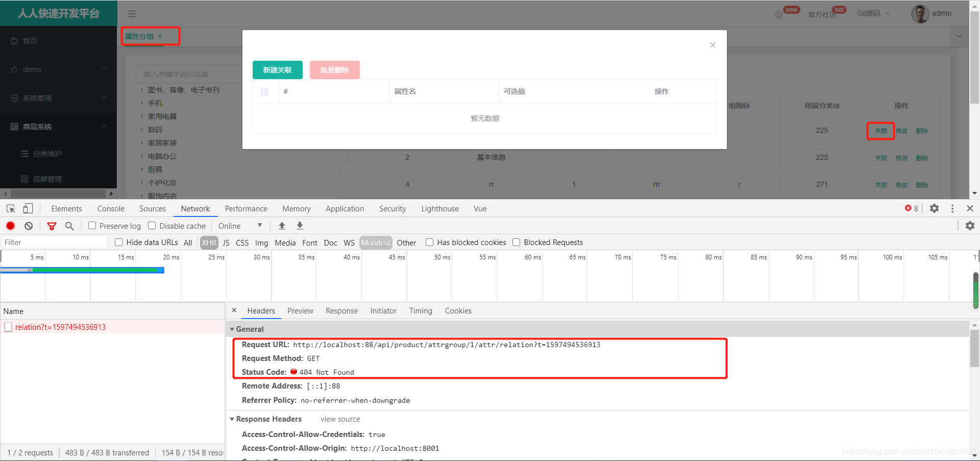Viewport: 980px width, 461px height.
Task: Open DevTools settings gear in tab bar
Action: [934, 208]
